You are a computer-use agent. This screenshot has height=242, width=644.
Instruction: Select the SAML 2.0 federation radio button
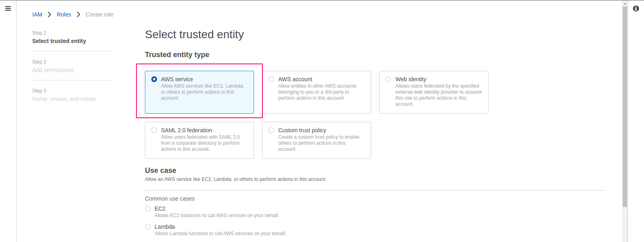pos(154,130)
